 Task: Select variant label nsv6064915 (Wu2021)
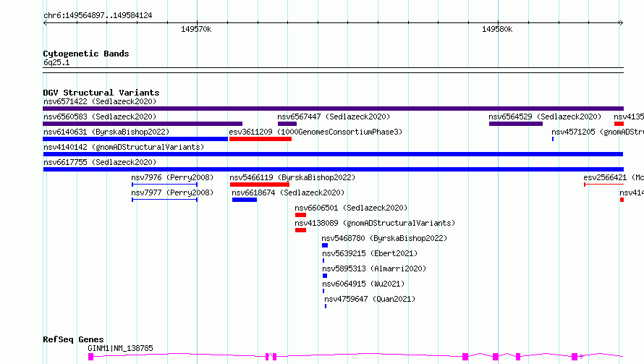coord(363,284)
